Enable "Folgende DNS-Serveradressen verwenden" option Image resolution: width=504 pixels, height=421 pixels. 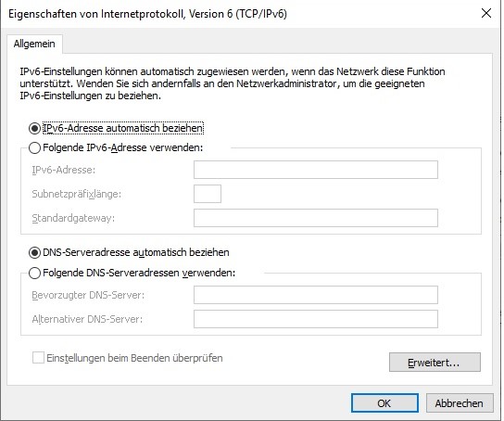coord(34,273)
